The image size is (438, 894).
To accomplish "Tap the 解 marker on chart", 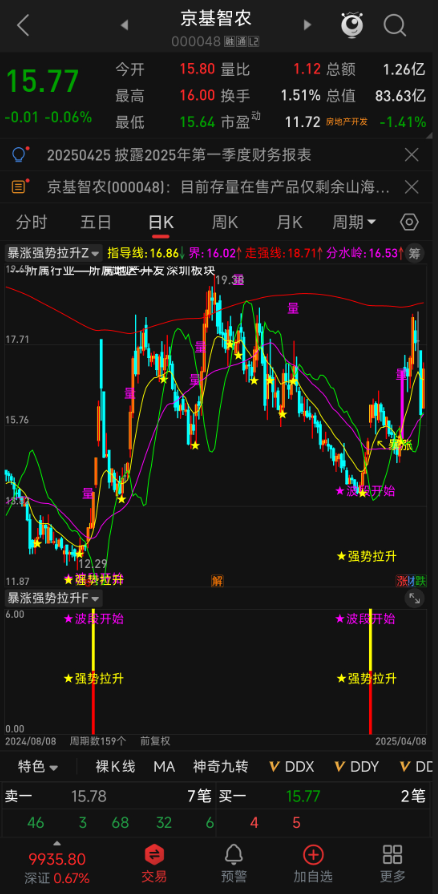I will (x=217, y=580).
